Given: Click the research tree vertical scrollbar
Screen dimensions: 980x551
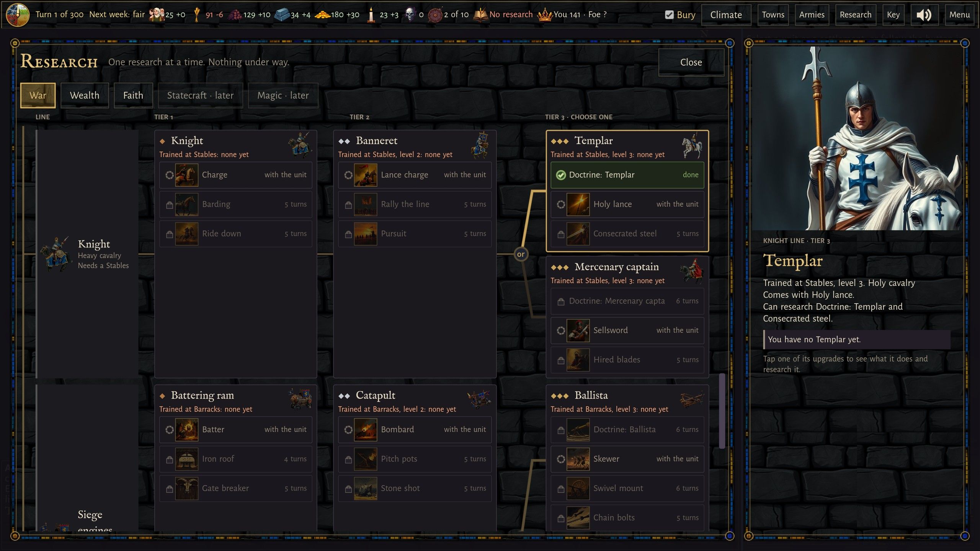Looking at the screenshot, I should 722,411.
